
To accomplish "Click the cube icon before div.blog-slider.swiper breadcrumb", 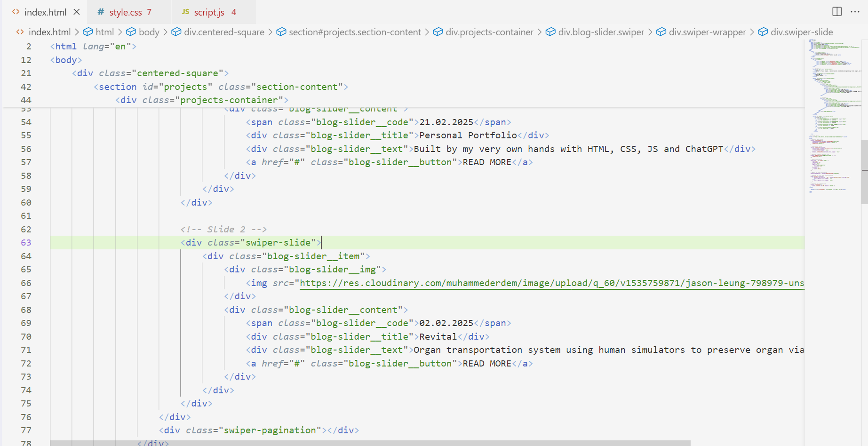I will tap(550, 32).
